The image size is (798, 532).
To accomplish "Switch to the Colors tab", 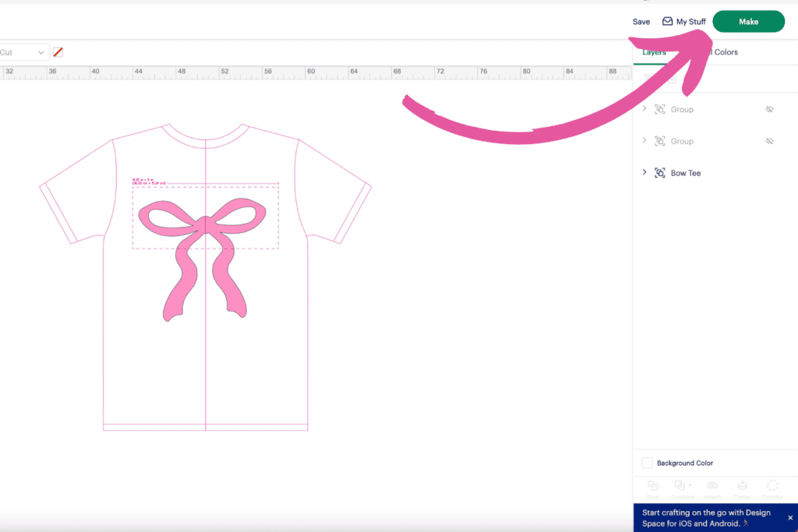I will pos(725,52).
